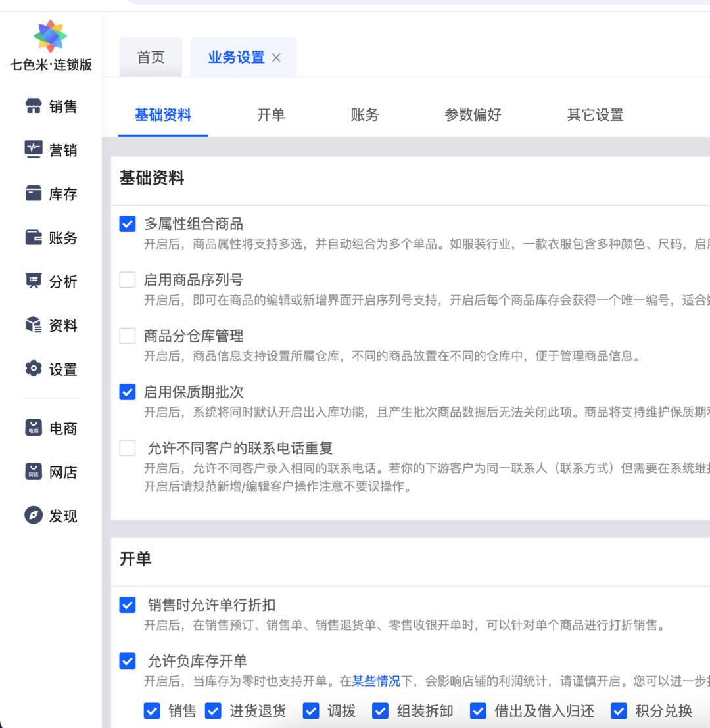
Task: Switch to the 开单 settings tab
Action: 271,115
